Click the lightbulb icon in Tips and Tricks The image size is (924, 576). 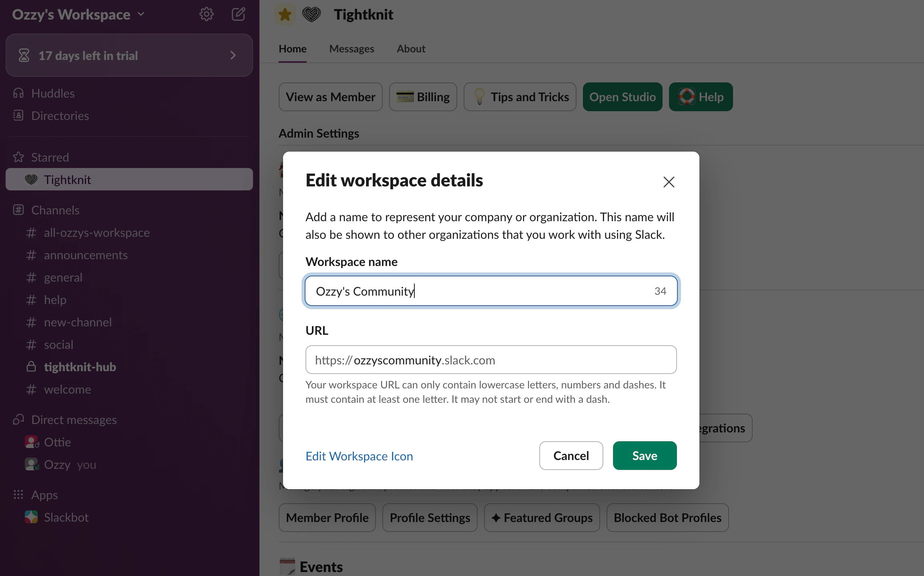pos(479,96)
